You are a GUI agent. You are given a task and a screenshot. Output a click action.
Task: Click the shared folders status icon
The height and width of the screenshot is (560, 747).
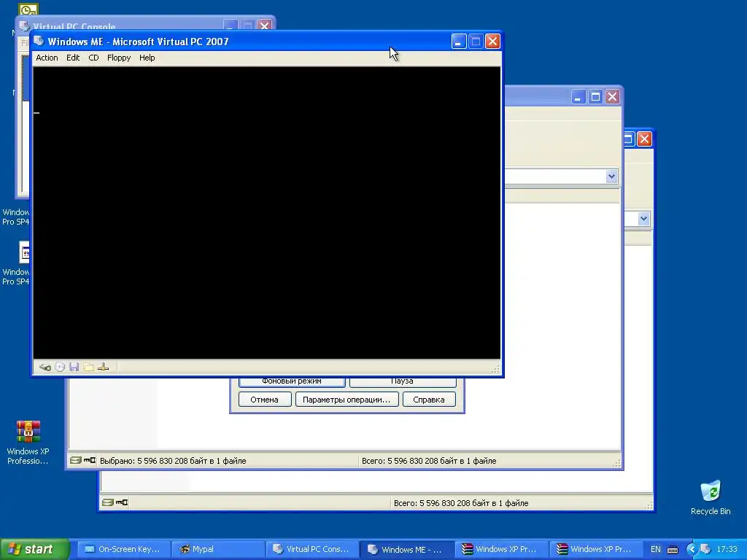(x=88, y=367)
